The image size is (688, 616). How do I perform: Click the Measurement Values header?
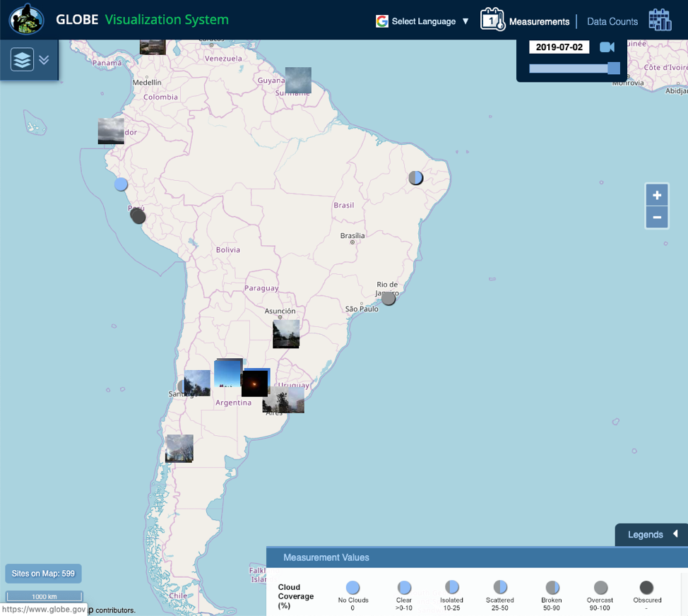(326, 557)
